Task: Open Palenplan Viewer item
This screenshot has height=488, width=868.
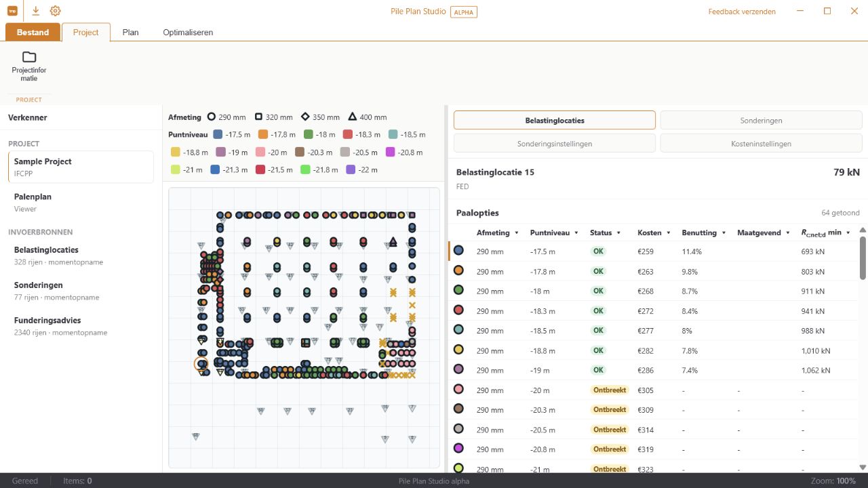Action: [x=81, y=202]
